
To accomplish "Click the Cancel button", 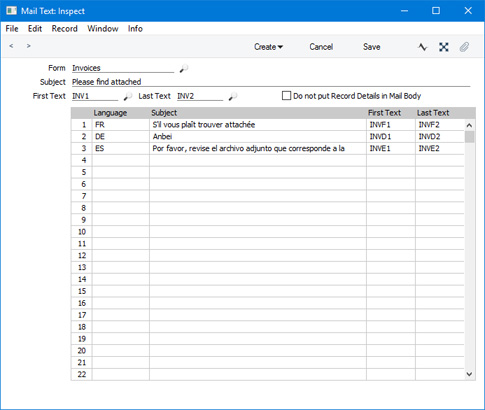I will click(321, 47).
